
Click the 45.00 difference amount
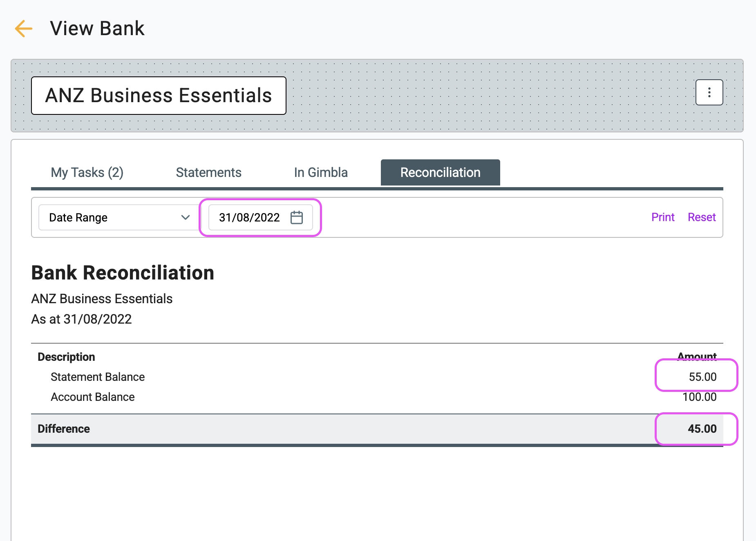[x=702, y=429]
